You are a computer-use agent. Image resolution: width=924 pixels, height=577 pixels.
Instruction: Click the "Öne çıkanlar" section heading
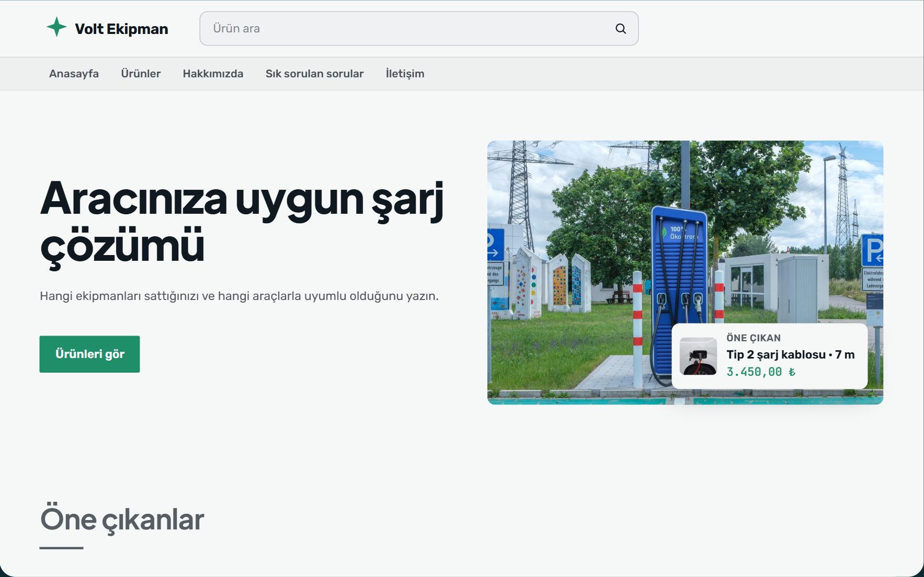(122, 519)
